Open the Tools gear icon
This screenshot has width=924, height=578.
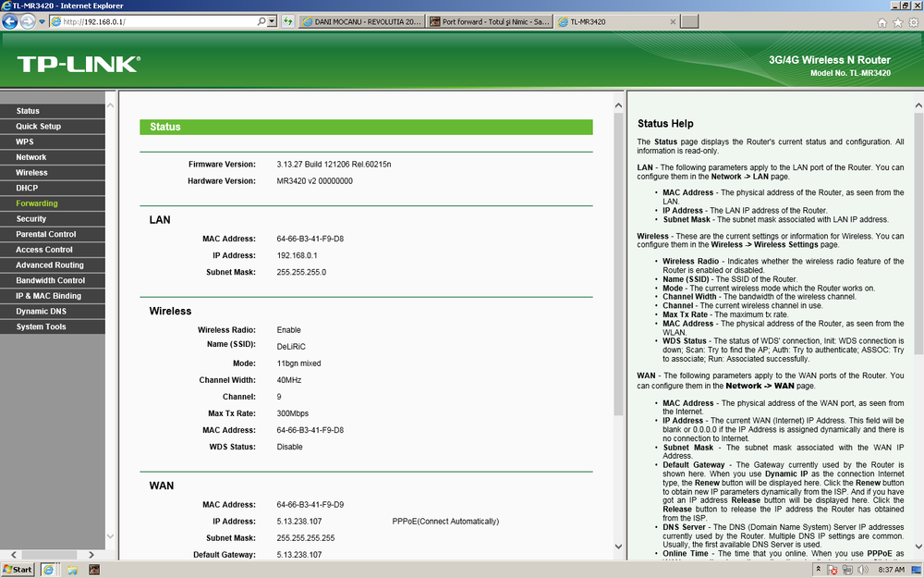[914, 22]
